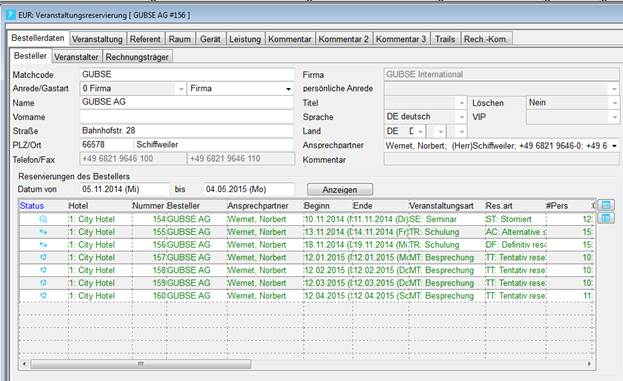Select the AC: Alternative cell
The width and height of the screenshot is (623, 381).
tap(515, 232)
